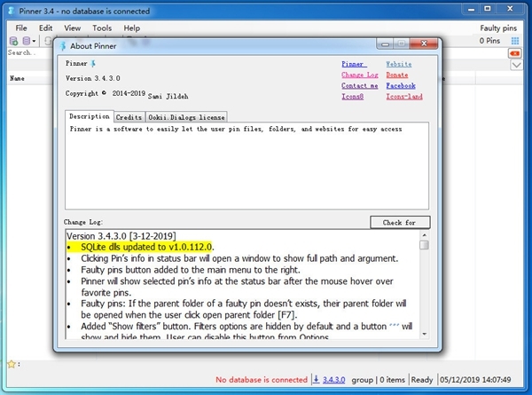The height and width of the screenshot is (395, 532).
Task: Click the About Pinner title bar pin icon
Action: click(62, 46)
